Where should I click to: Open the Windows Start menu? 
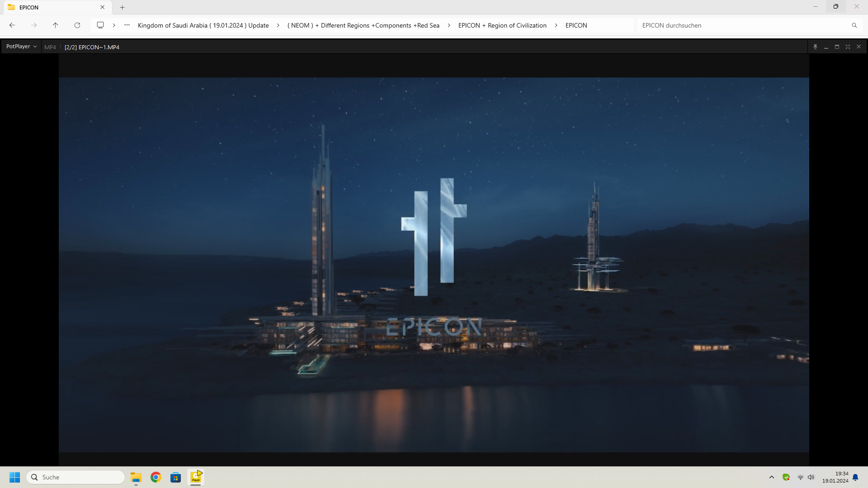tap(15, 477)
